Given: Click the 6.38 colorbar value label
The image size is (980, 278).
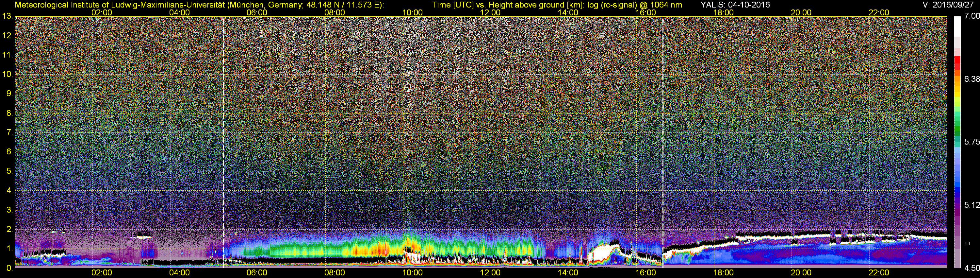Looking at the screenshot, I should pos(972,79).
